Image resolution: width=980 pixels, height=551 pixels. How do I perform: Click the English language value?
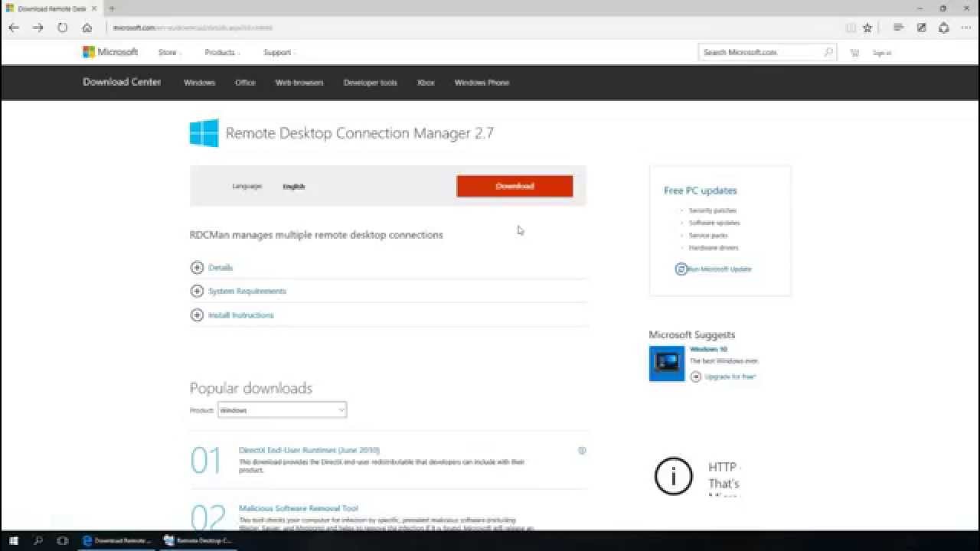coord(294,187)
